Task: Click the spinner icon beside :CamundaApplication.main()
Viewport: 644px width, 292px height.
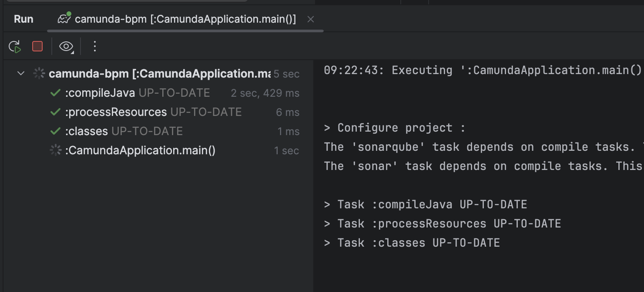Action: coord(55,150)
